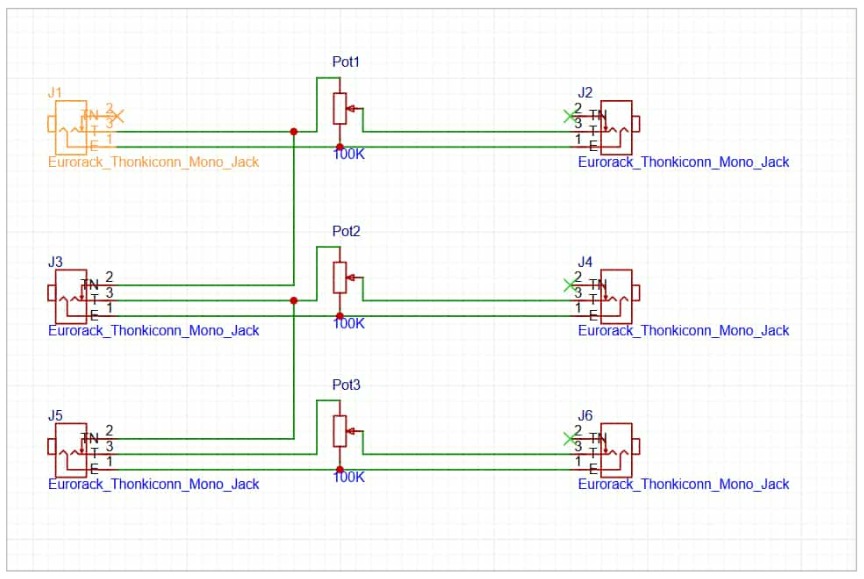Click the green no-connect X at J2
This screenshot has width=864, height=579.
point(570,116)
